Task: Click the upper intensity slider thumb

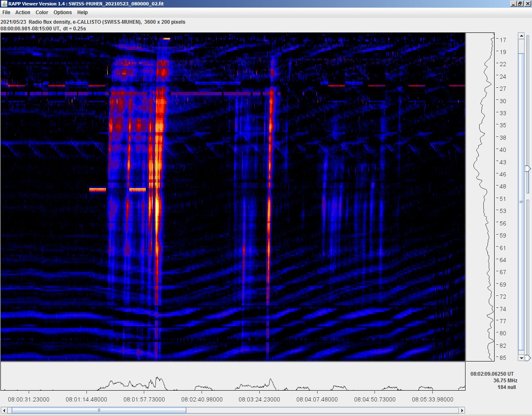Action: click(x=528, y=168)
